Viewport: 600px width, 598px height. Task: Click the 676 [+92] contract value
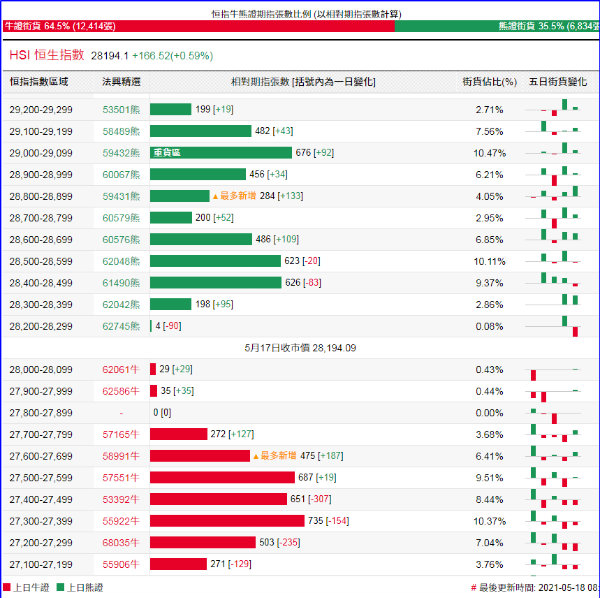(x=315, y=153)
